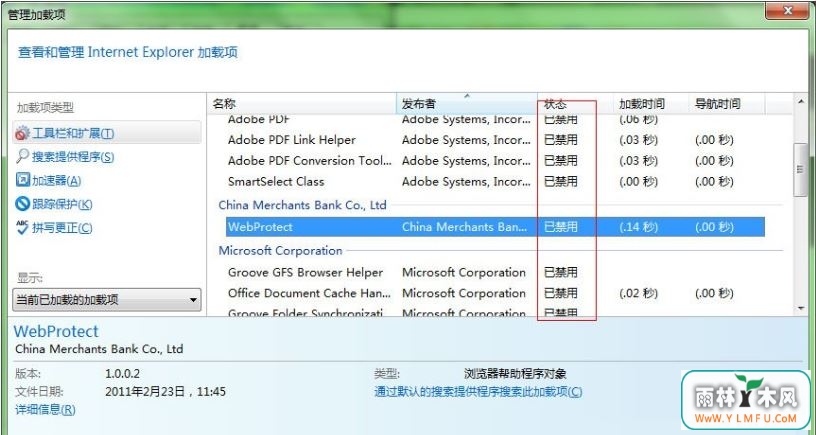Sort list by 发布者 column header
The height and width of the screenshot is (435, 816).
click(467, 104)
